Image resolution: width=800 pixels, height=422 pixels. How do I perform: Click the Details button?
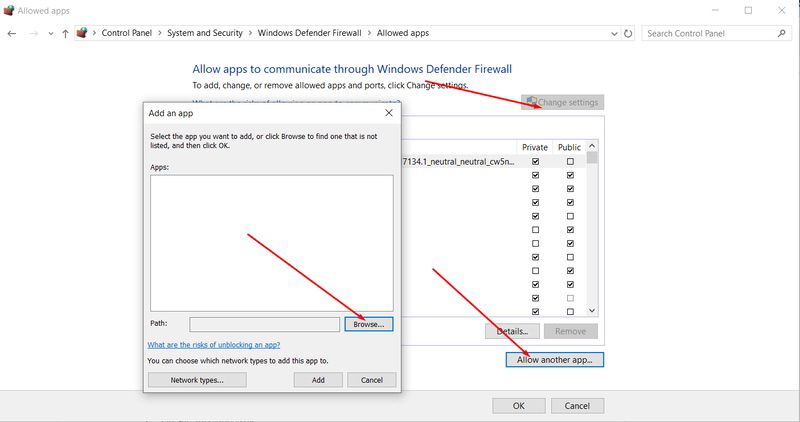pyautogui.click(x=513, y=331)
